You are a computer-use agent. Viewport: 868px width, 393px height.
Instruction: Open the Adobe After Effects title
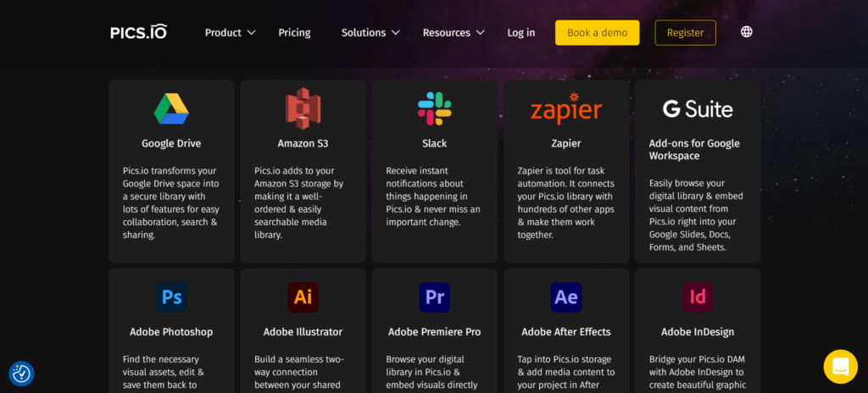tap(565, 332)
